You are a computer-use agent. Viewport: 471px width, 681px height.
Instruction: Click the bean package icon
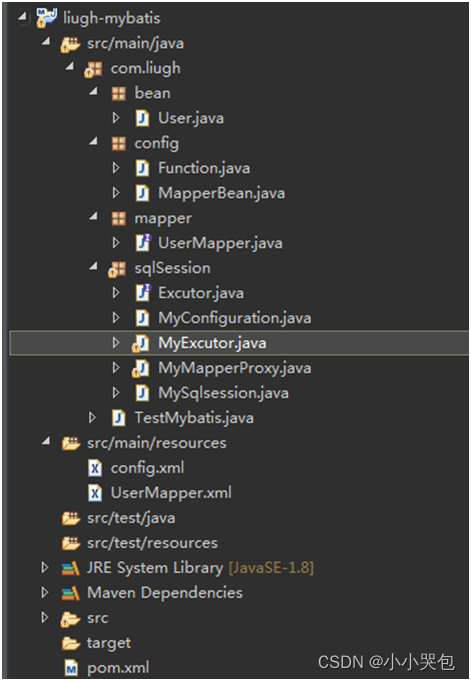118,93
